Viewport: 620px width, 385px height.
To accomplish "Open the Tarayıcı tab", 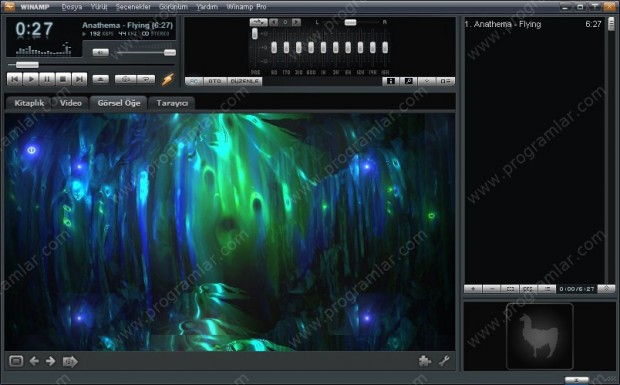I will [x=172, y=103].
